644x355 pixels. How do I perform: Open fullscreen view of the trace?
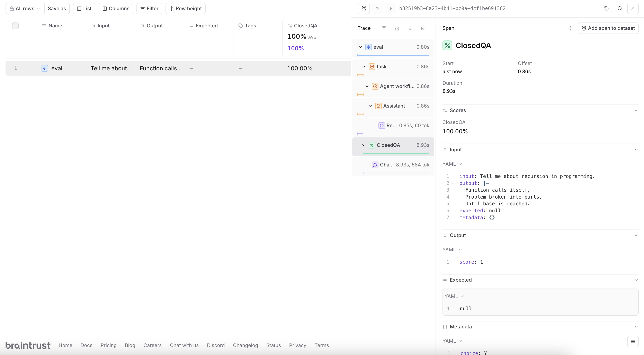pyautogui.click(x=364, y=8)
